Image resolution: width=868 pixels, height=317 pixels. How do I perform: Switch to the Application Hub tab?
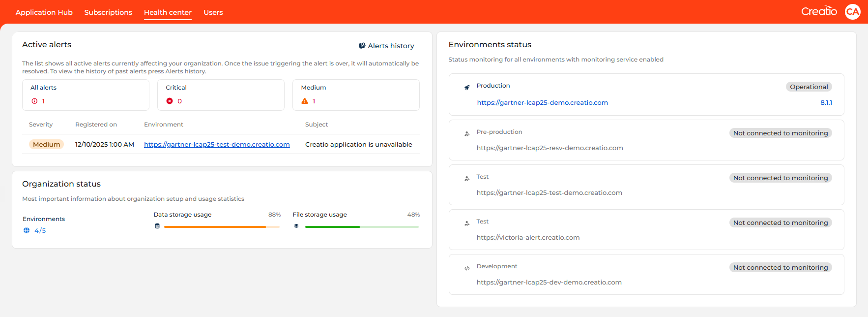click(x=44, y=12)
